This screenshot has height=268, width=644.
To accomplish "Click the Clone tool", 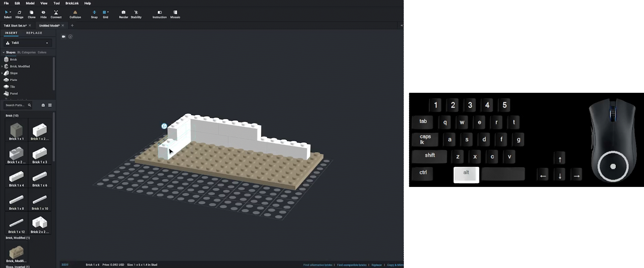I will 32,14.
